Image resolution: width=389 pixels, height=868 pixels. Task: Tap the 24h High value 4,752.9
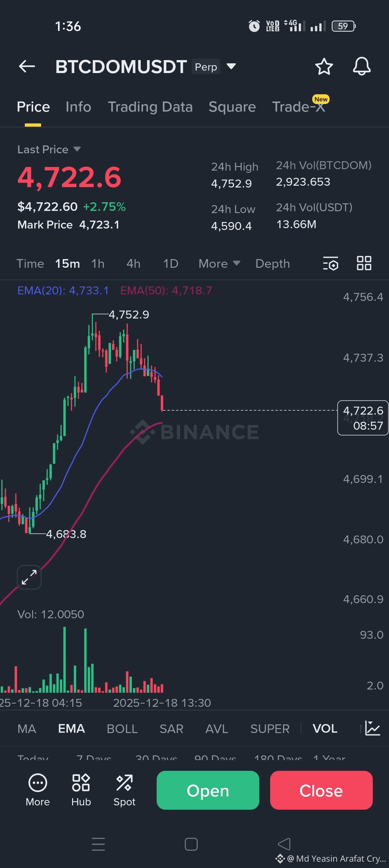tap(231, 184)
